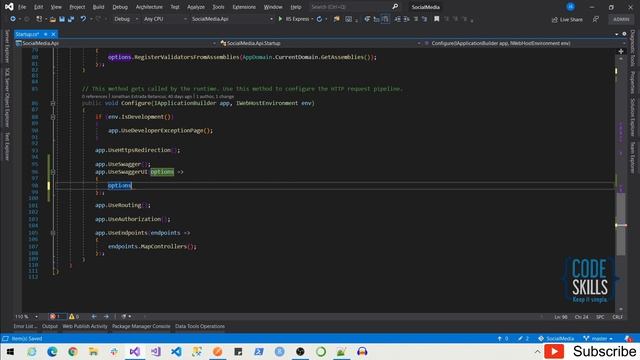Open the IIS Express dropdown arrow
This screenshot has height=360, width=640.
[x=312, y=19]
